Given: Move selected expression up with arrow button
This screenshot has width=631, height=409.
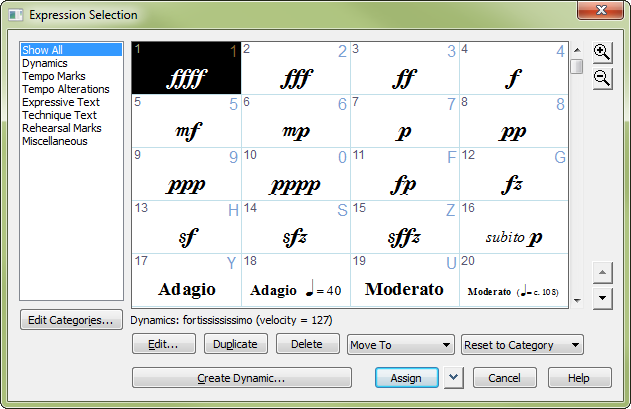Looking at the screenshot, I should click(x=602, y=273).
